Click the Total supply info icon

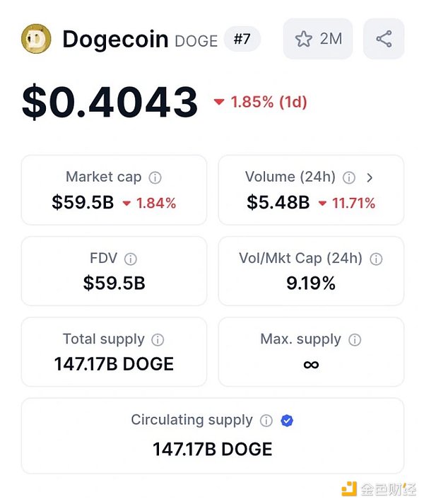(158, 340)
